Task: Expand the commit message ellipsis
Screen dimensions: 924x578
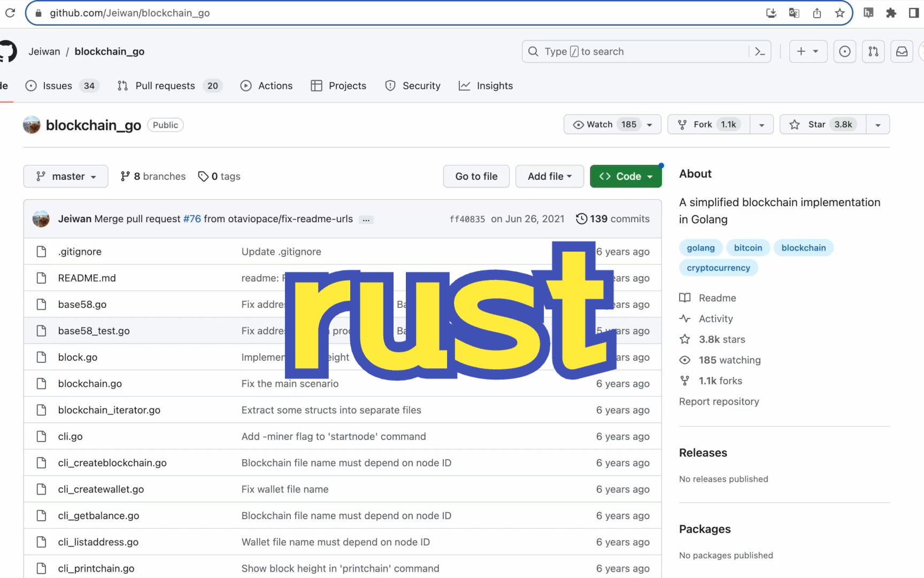Action: 366,219
